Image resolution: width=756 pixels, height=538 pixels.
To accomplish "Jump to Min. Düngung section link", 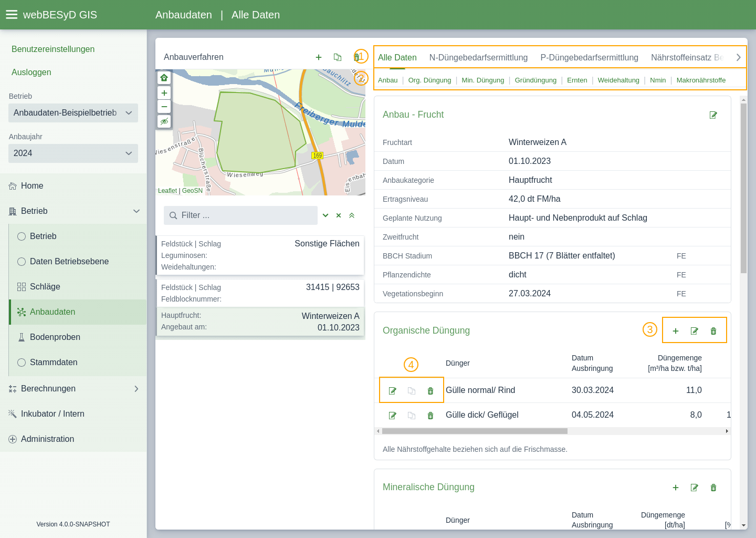I will tap(482, 80).
